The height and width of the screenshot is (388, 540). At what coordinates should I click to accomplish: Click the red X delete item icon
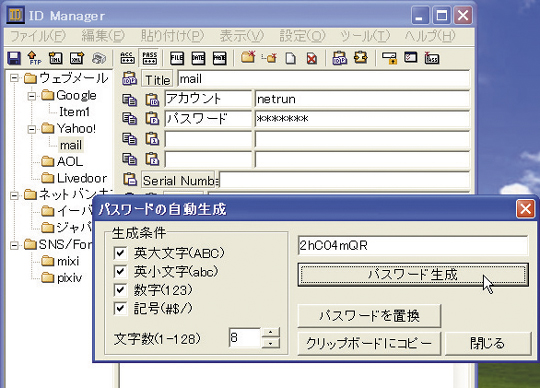click(x=312, y=58)
